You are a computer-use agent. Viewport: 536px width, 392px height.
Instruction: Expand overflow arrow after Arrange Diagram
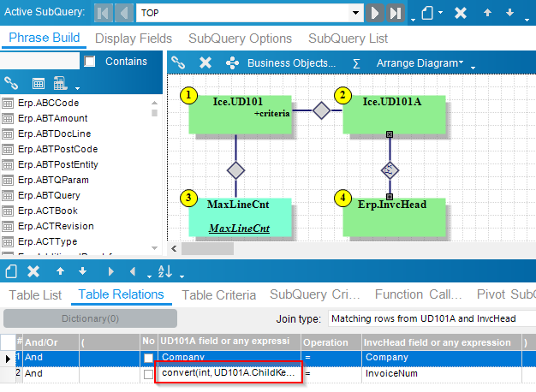pyautogui.click(x=473, y=68)
